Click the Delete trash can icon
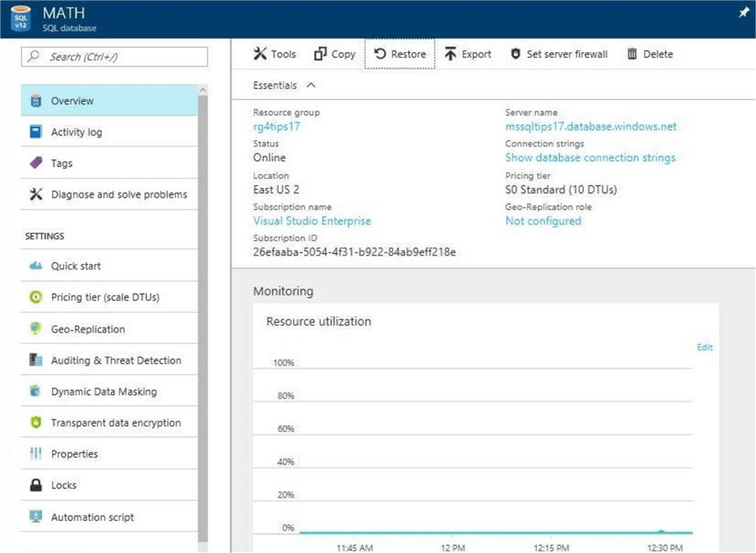This screenshot has width=756, height=553. pyautogui.click(x=632, y=54)
